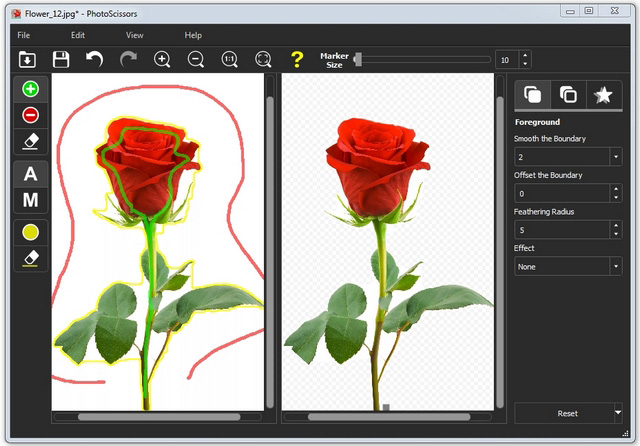
Task: Click the Marker Size slider handle
Action: pos(357,60)
